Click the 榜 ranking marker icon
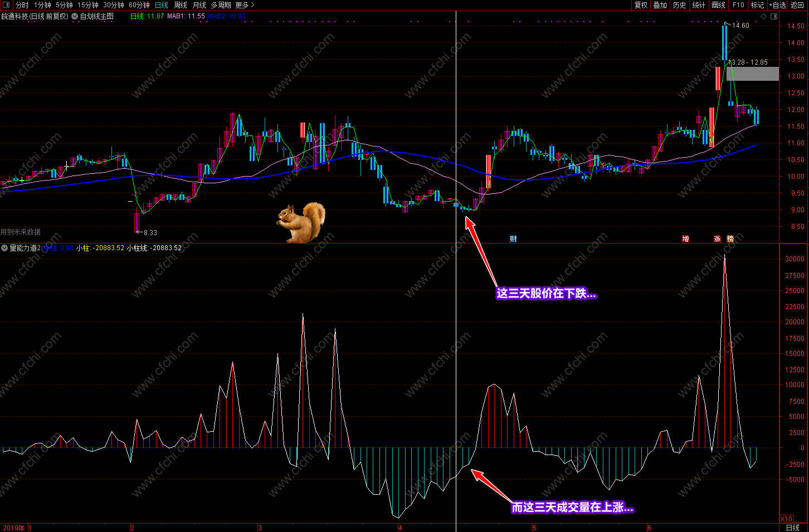Screen dimensions: 809x532 pos(730,239)
